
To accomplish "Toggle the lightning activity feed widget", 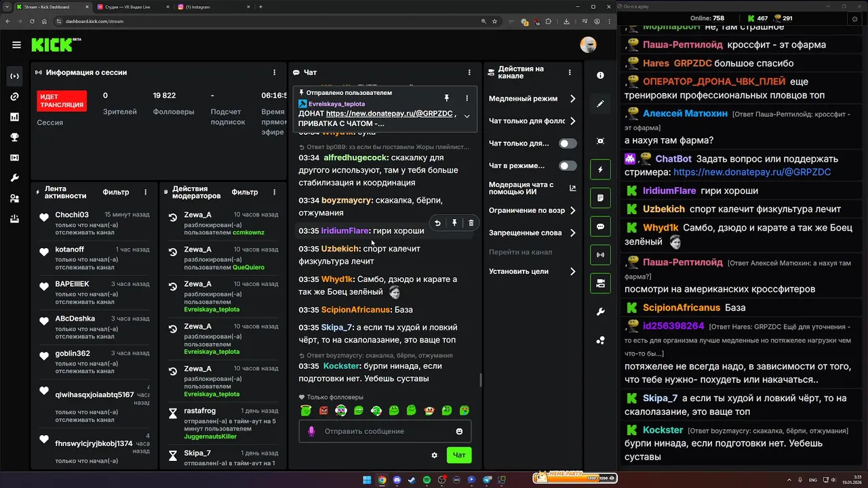I will pos(600,169).
